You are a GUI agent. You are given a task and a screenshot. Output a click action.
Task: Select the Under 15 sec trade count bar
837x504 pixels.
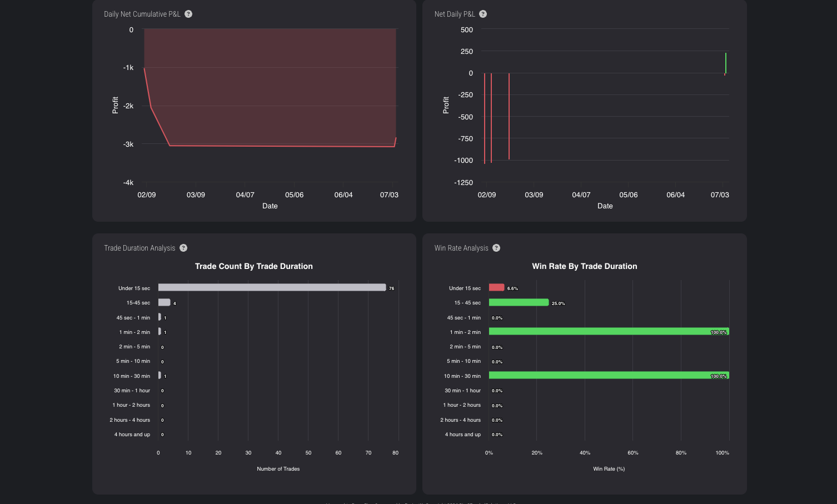click(271, 287)
